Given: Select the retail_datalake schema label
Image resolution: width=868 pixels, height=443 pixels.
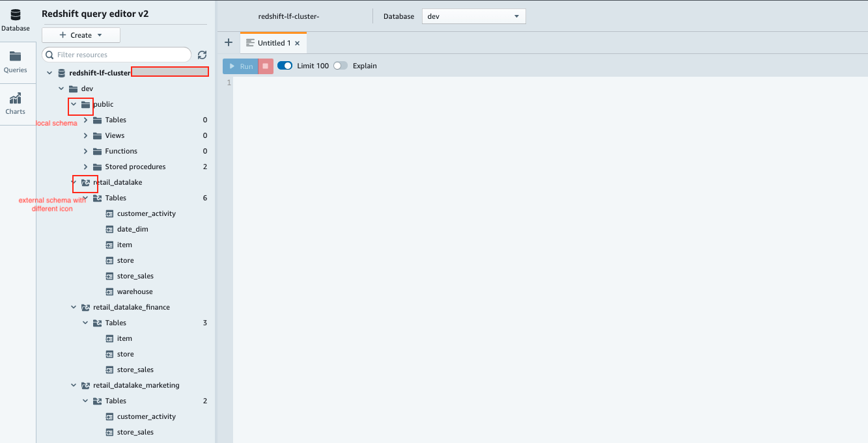Looking at the screenshot, I should click(118, 182).
